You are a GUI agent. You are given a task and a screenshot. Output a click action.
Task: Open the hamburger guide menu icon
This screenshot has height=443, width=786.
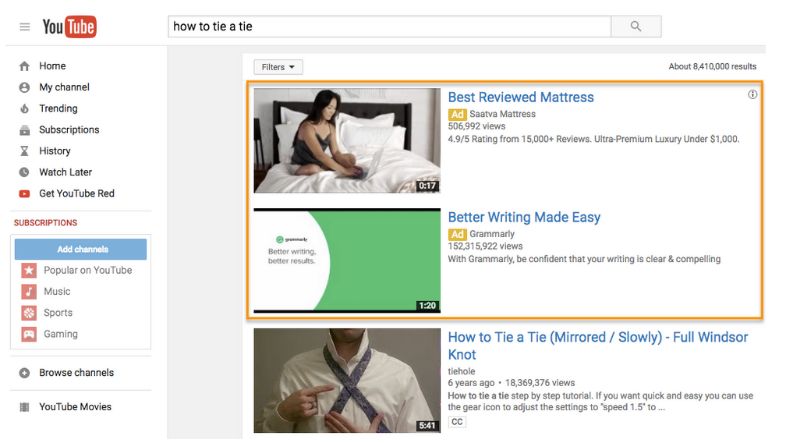point(25,27)
